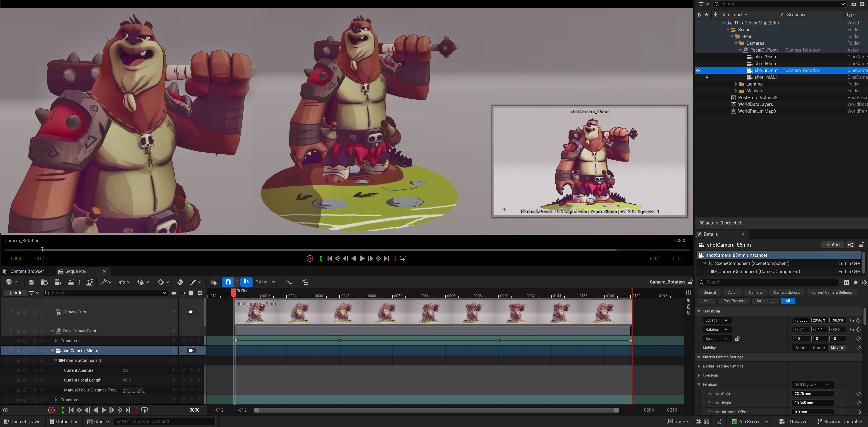Switch to the Sequencer tab
Viewport: 868px width, 427px height.
tap(76, 271)
